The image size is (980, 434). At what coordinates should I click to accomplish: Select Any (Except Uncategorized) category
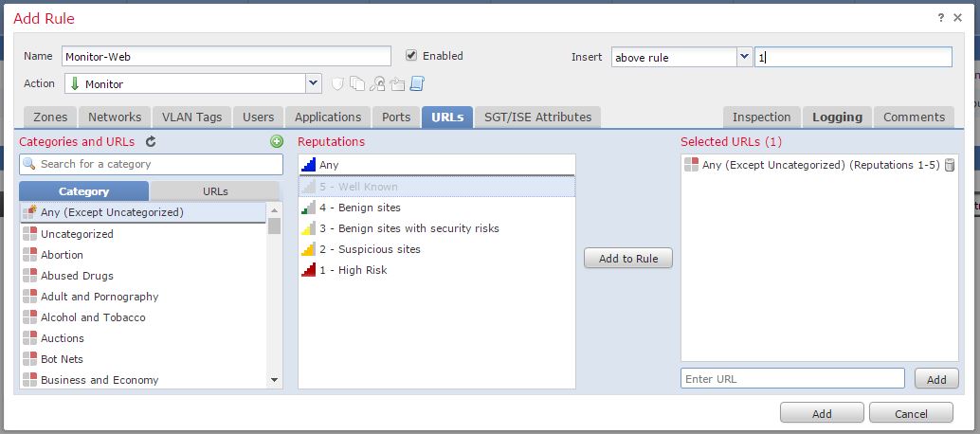tap(143, 212)
